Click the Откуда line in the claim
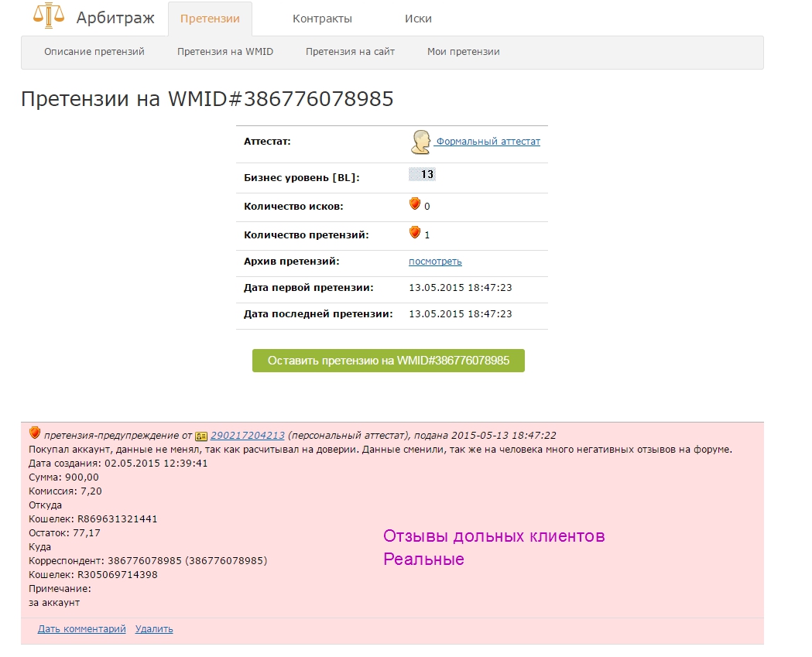The height and width of the screenshot is (657, 812). (45, 505)
